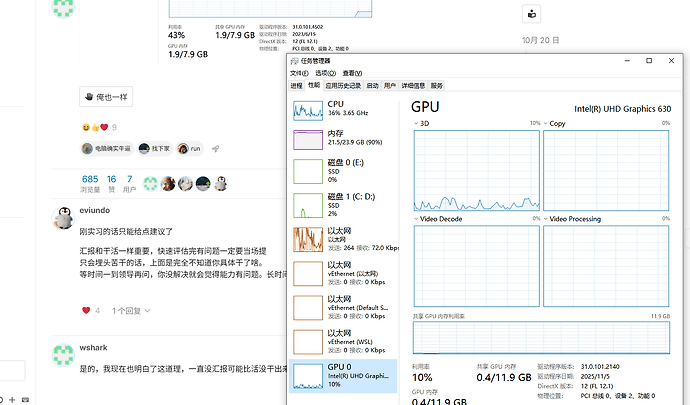This screenshot has width=690, height=405.
Task: Click the icon button above the timeline date
Action: 532,14
